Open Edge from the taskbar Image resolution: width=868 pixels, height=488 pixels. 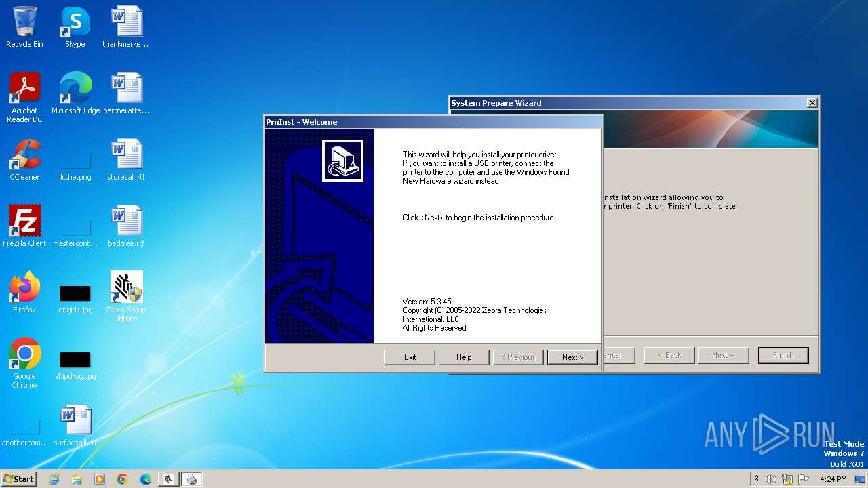[x=146, y=479]
